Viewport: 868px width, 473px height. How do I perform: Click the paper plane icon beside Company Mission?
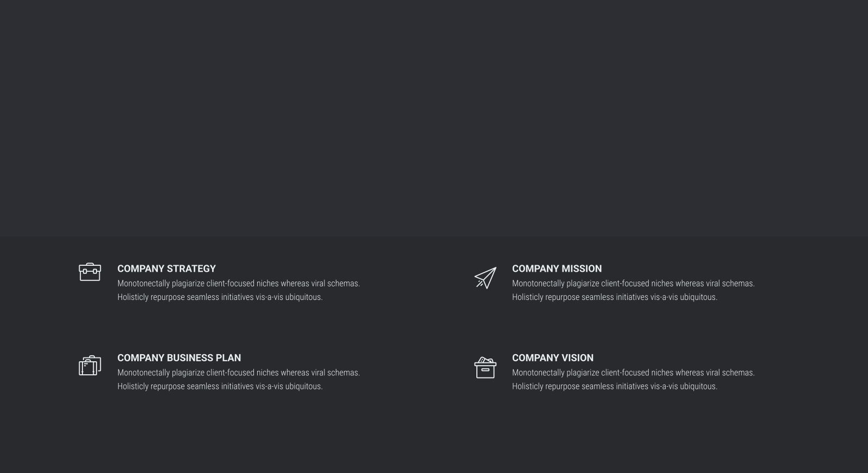[x=485, y=278]
